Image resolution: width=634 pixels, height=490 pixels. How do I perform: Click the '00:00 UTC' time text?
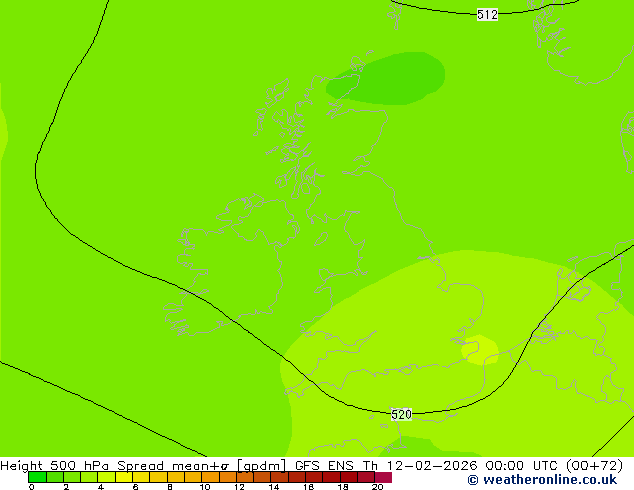click(x=522, y=465)
